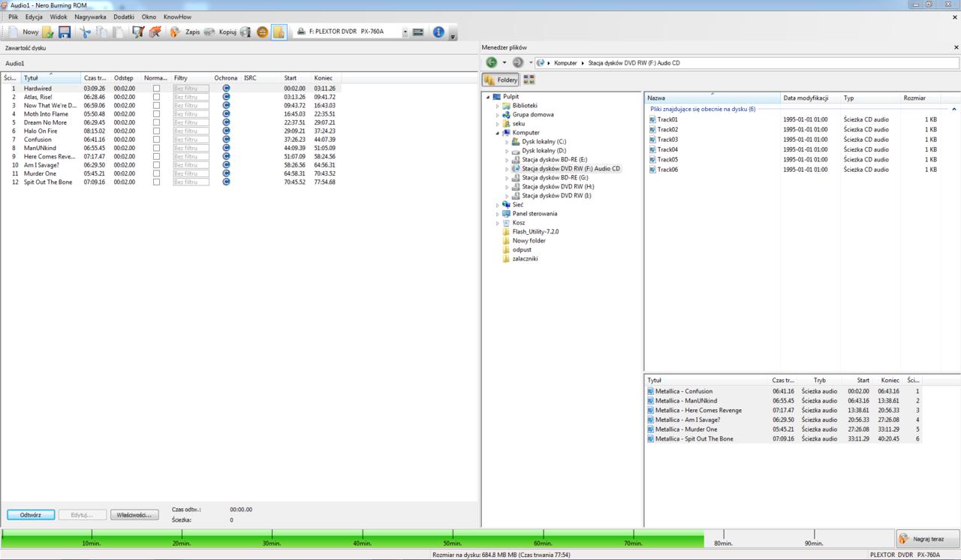Screen dimensions: 961x560
Task: Expand the Panel sterowania tree node
Action: (x=497, y=214)
